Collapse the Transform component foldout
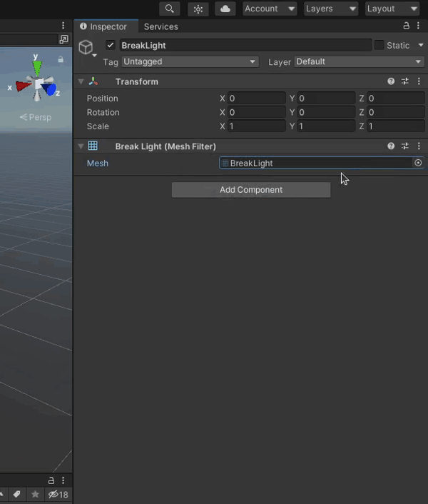 (81, 82)
